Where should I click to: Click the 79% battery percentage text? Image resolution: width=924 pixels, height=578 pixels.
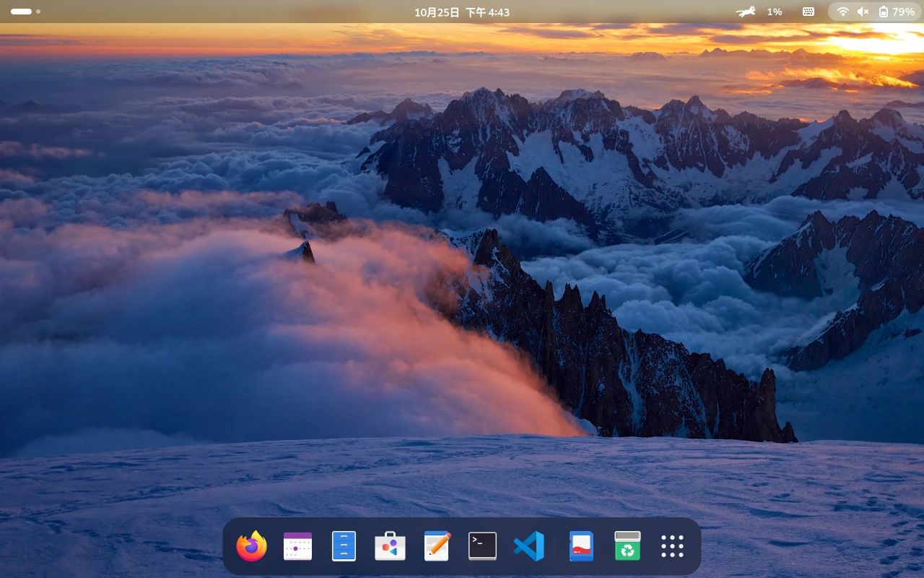point(903,12)
